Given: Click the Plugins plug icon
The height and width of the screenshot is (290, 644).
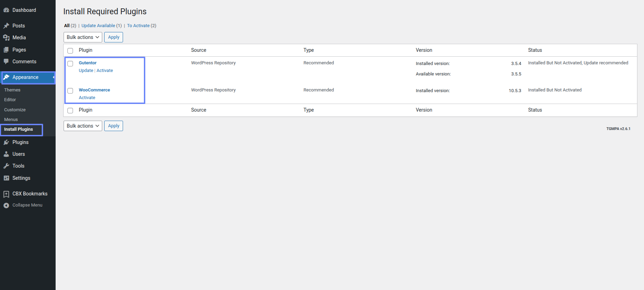Looking at the screenshot, I should point(6,142).
